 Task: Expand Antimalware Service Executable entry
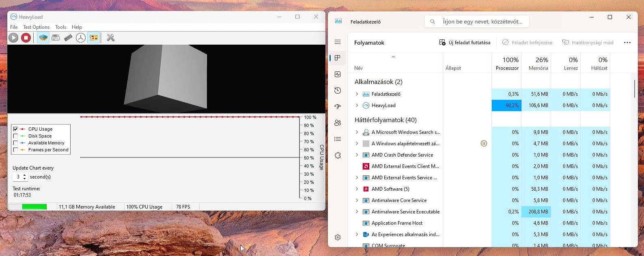click(357, 212)
